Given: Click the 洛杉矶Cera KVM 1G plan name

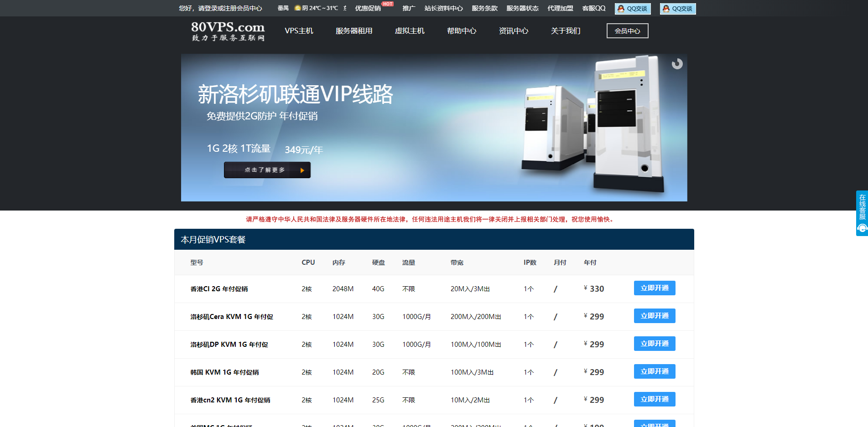Looking at the screenshot, I should coord(232,317).
